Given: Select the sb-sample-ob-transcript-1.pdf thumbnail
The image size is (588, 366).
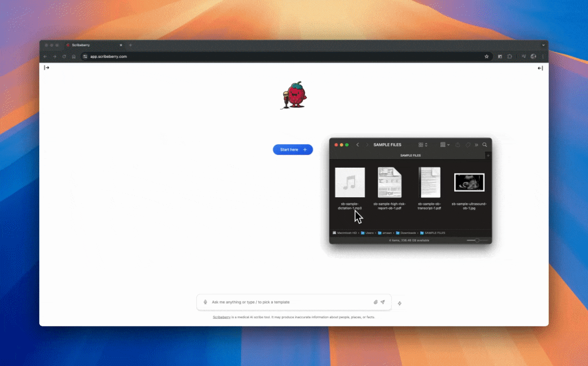Looking at the screenshot, I should click(429, 182).
